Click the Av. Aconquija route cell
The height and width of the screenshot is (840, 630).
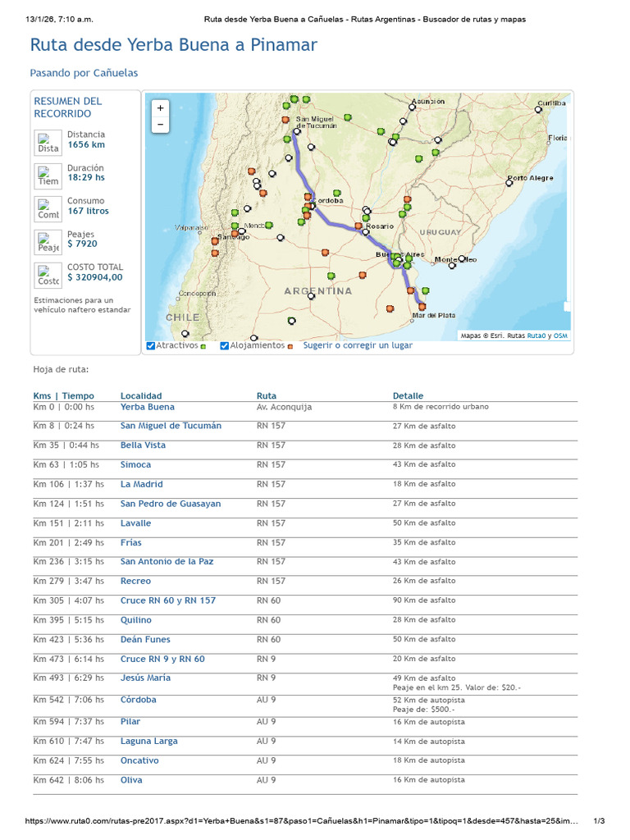coord(284,407)
